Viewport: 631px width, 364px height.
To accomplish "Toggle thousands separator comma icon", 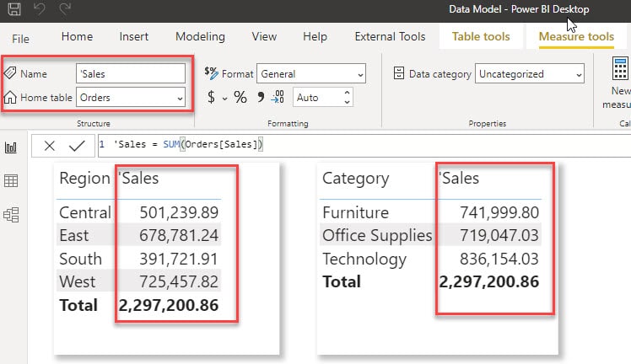I will coord(261,97).
